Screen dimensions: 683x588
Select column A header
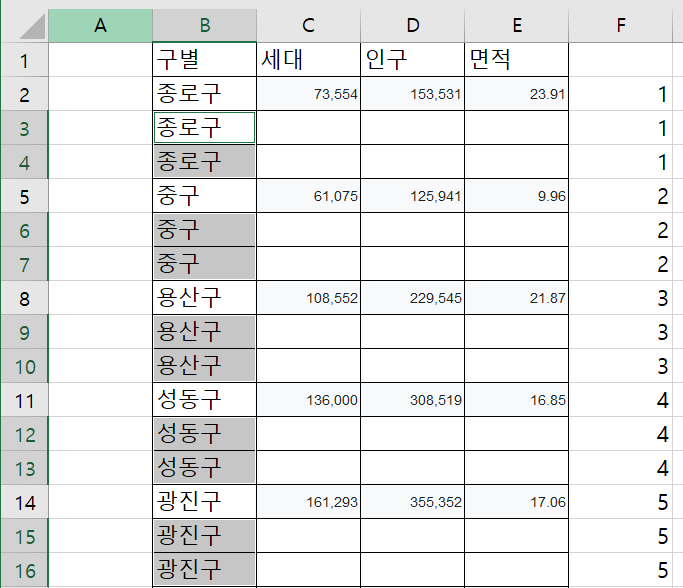pos(100,26)
